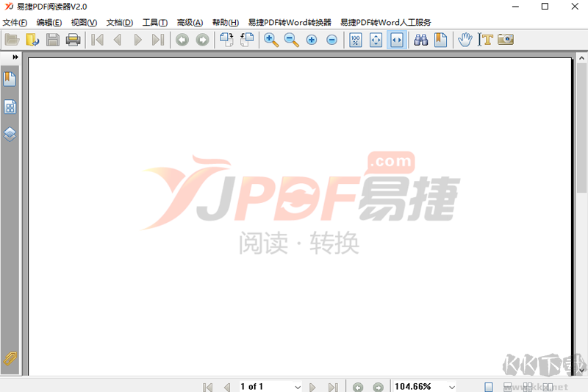Open the 高级(A) menu
Image resolution: width=588 pixels, height=392 pixels.
pos(190,23)
